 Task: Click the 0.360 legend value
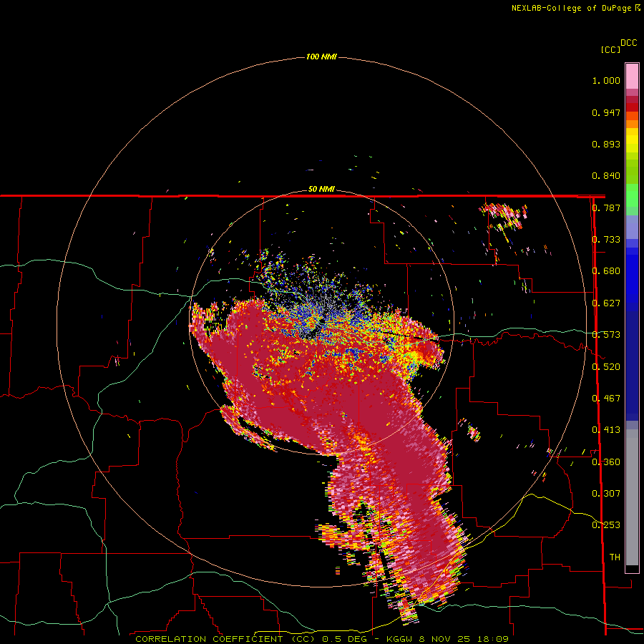606,462
